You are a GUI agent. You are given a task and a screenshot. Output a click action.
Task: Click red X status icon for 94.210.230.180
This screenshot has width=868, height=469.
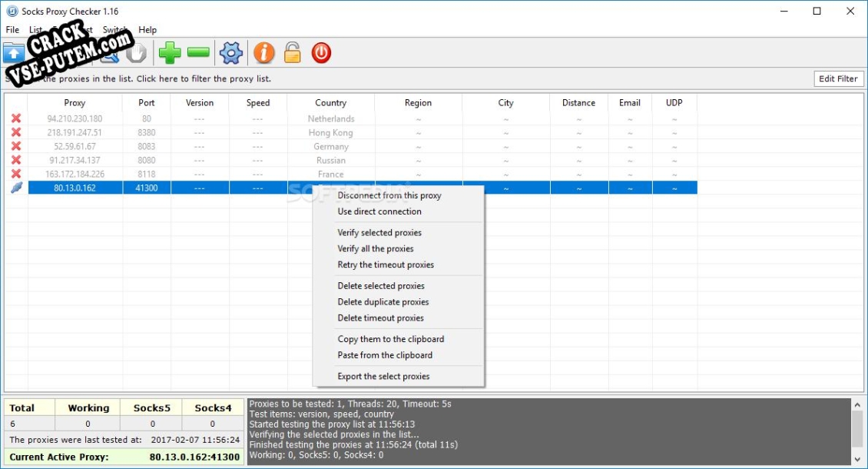pyautogui.click(x=16, y=118)
